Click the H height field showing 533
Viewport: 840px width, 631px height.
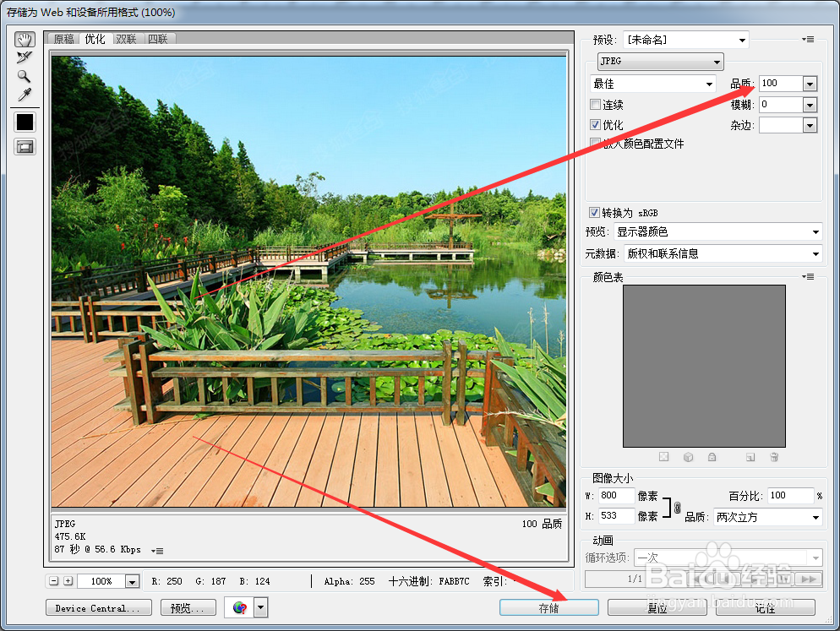pyautogui.click(x=616, y=516)
